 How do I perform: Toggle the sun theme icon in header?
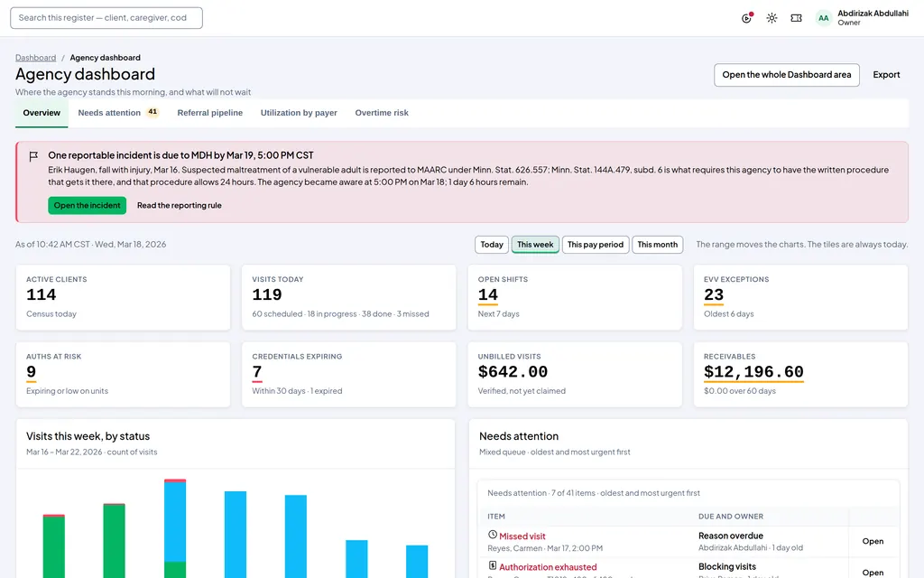[x=772, y=18]
